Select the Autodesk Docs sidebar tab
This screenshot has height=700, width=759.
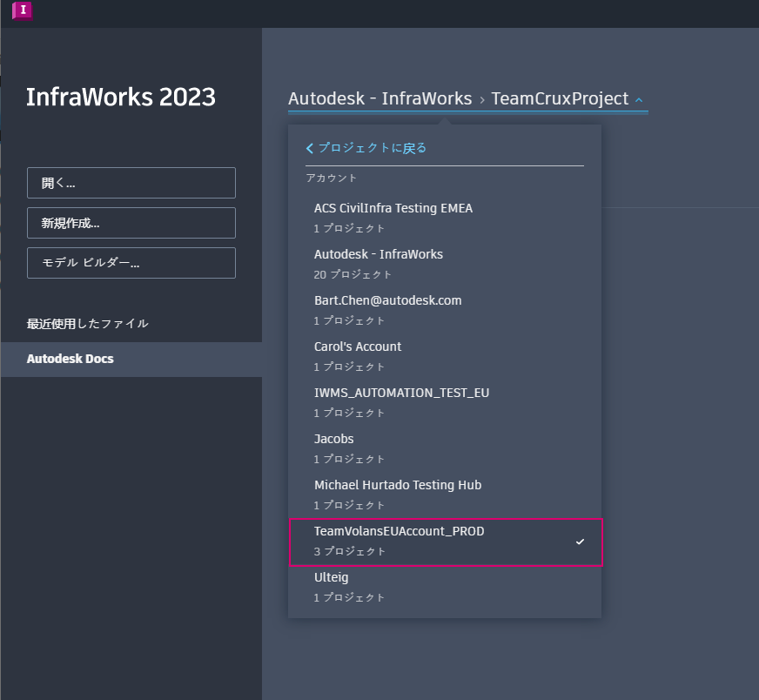(131, 360)
